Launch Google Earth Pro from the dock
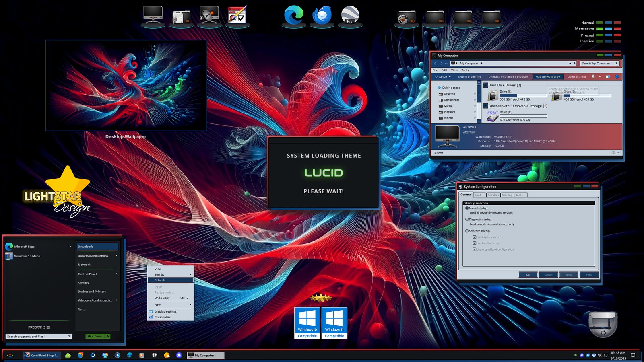The height and width of the screenshot is (362, 644). 350,15
